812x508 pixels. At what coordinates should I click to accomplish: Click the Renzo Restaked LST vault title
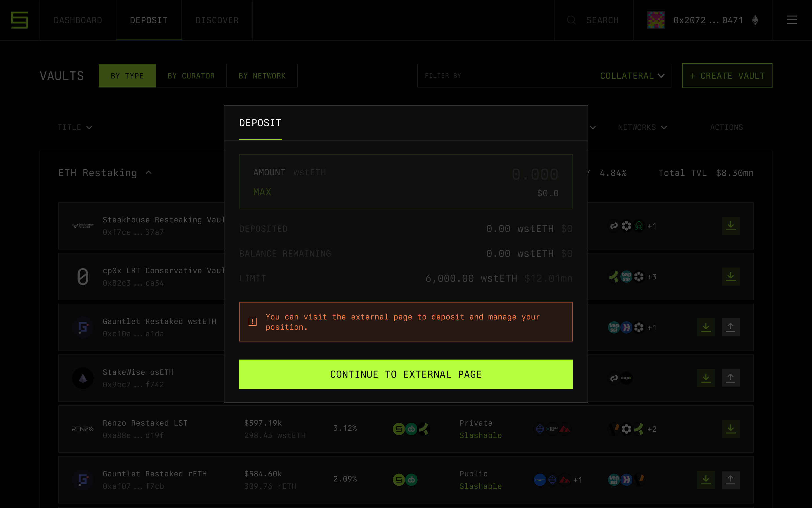(x=145, y=423)
